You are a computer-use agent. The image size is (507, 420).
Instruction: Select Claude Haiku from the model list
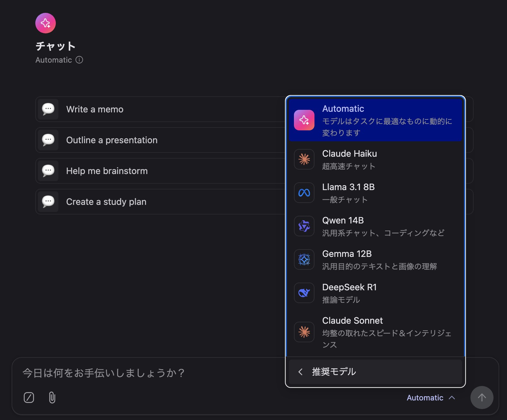(375, 160)
